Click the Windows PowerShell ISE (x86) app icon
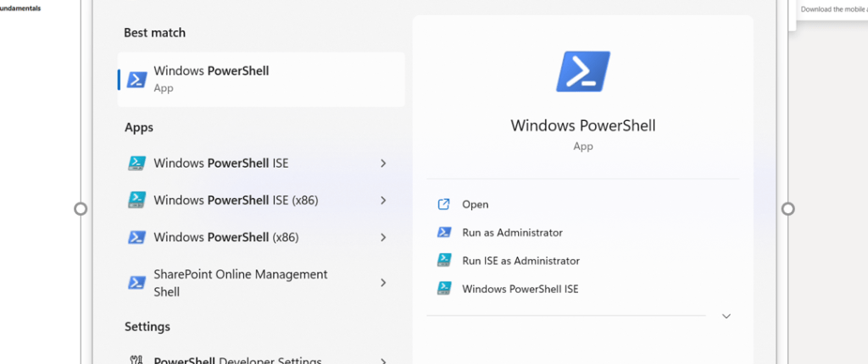This screenshot has height=364, width=868. click(136, 201)
